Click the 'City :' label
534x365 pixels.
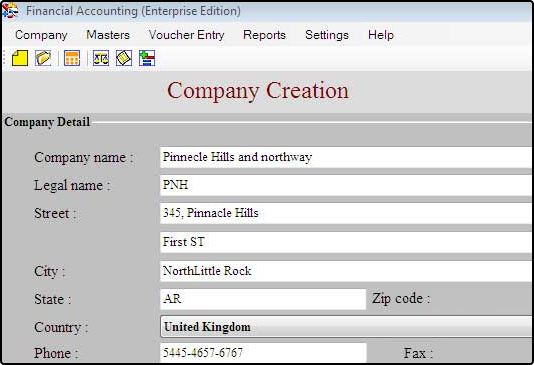pyautogui.click(x=50, y=272)
